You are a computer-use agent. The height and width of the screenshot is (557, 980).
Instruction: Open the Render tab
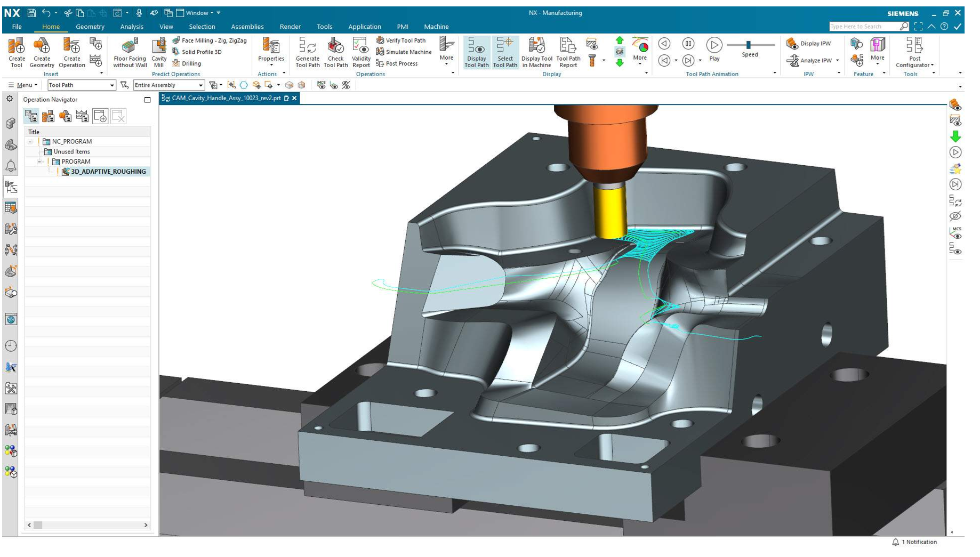[x=290, y=27]
